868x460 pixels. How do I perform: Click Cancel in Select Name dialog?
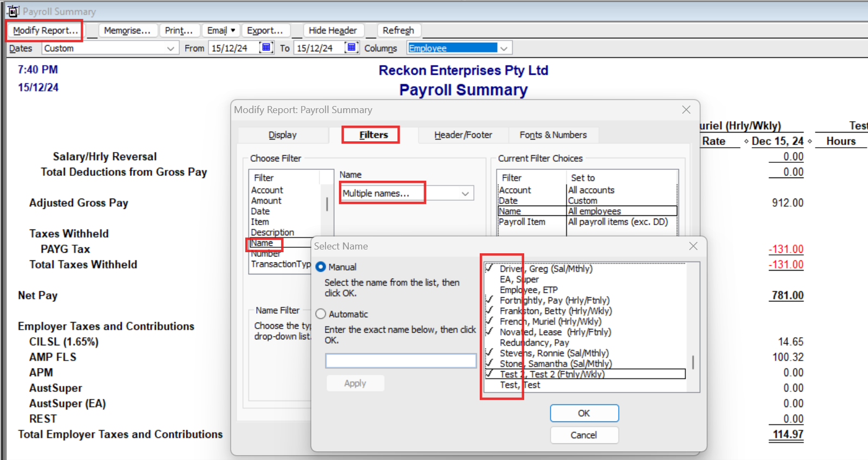584,435
